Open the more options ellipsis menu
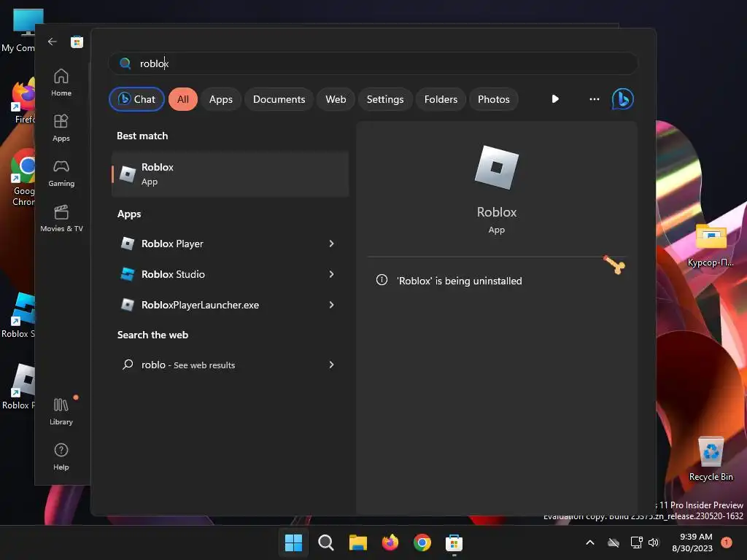The width and height of the screenshot is (747, 560). (x=594, y=99)
